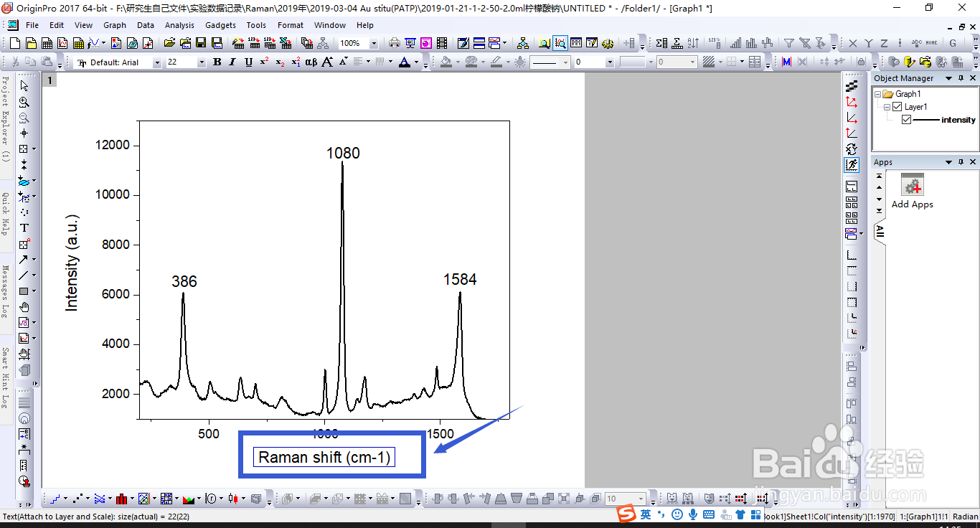The image size is (980, 528).
Task: Select the intensity plot in Object Manager
Action: (x=958, y=120)
